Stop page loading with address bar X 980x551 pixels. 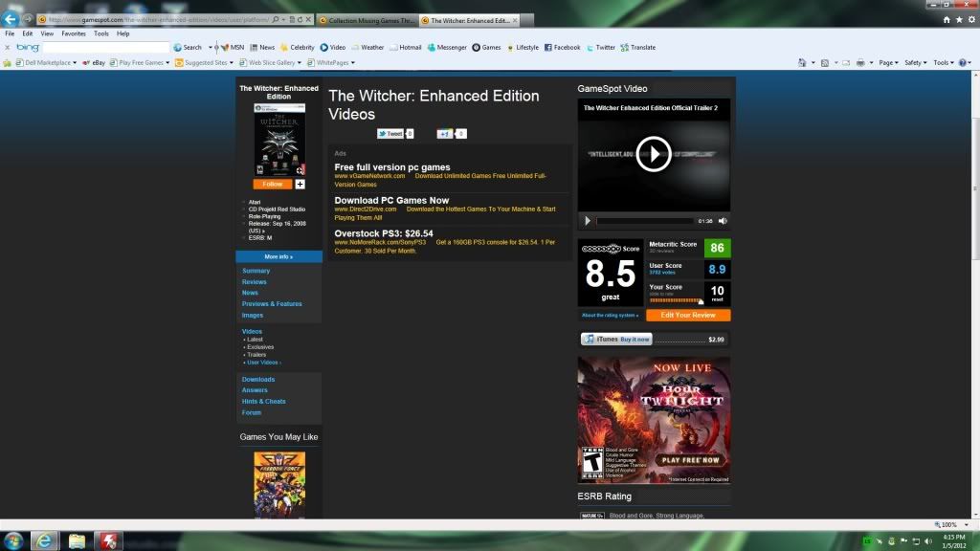[x=308, y=20]
